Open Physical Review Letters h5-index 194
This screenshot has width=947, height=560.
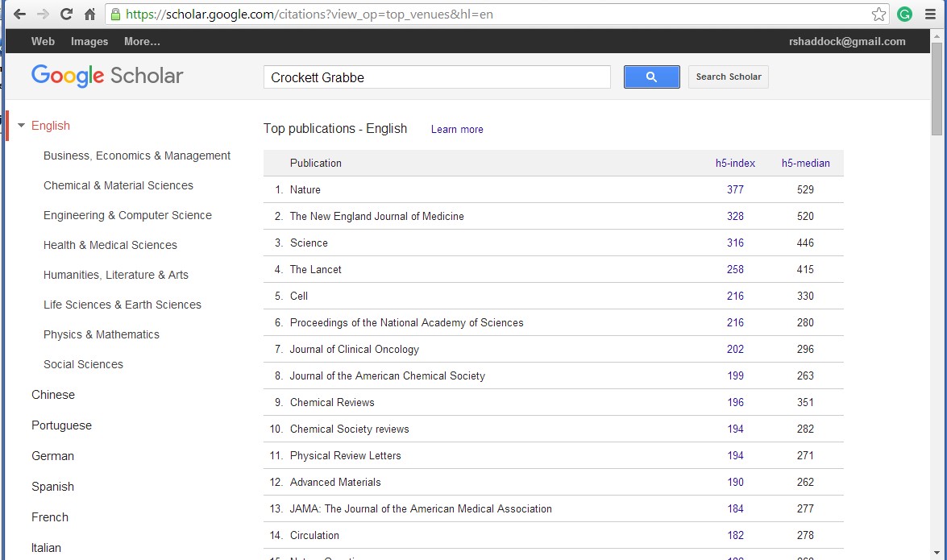pos(735,455)
